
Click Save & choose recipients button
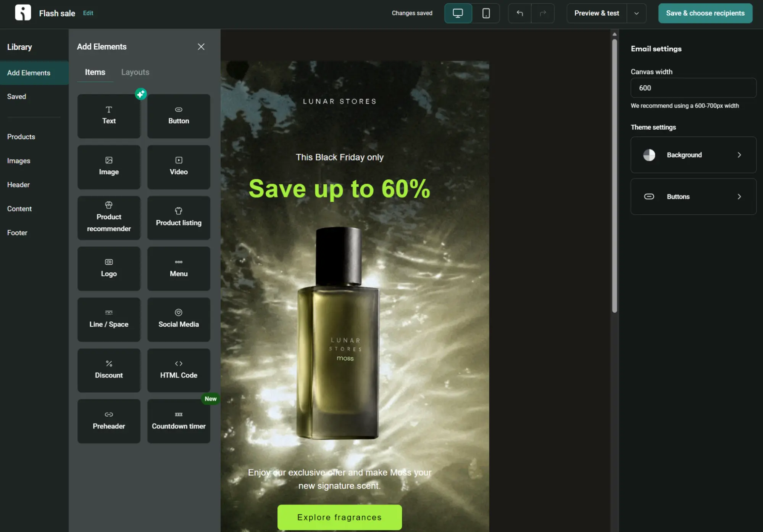point(705,13)
